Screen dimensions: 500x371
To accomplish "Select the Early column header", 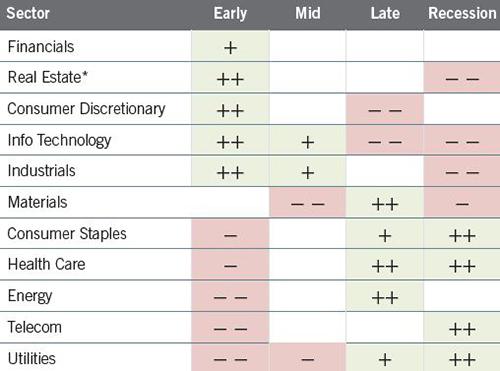I will point(230,14).
